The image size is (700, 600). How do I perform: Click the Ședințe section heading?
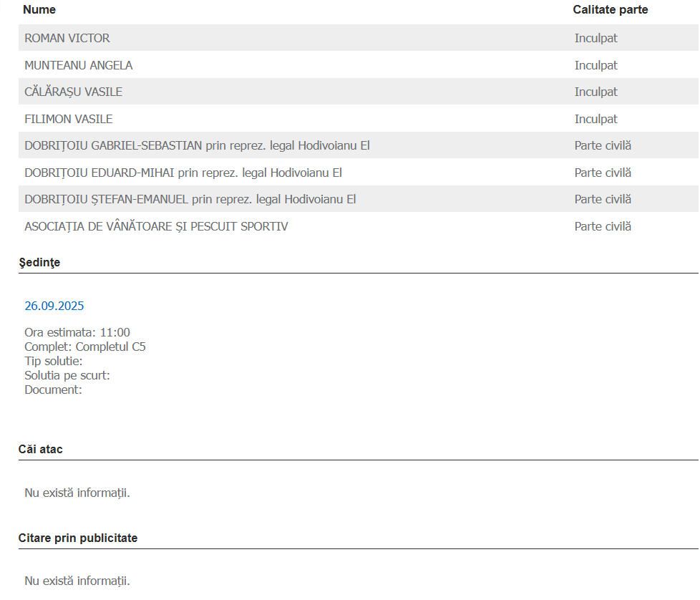point(39,262)
